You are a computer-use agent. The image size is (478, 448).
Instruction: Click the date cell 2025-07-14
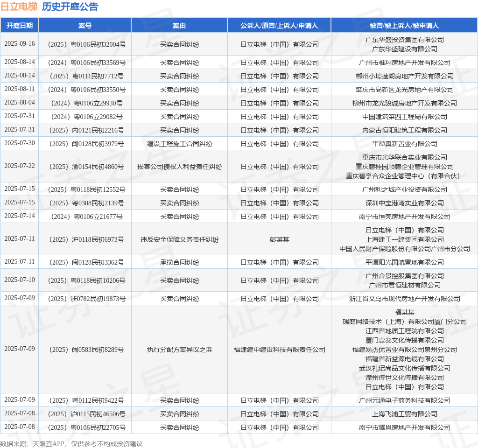click(x=20, y=216)
